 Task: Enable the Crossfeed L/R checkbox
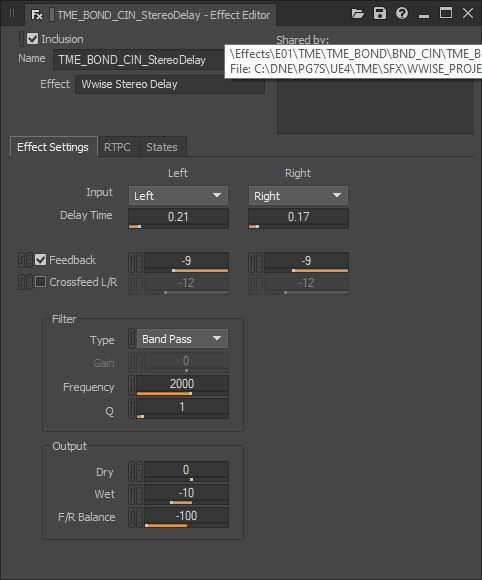[x=40, y=282]
